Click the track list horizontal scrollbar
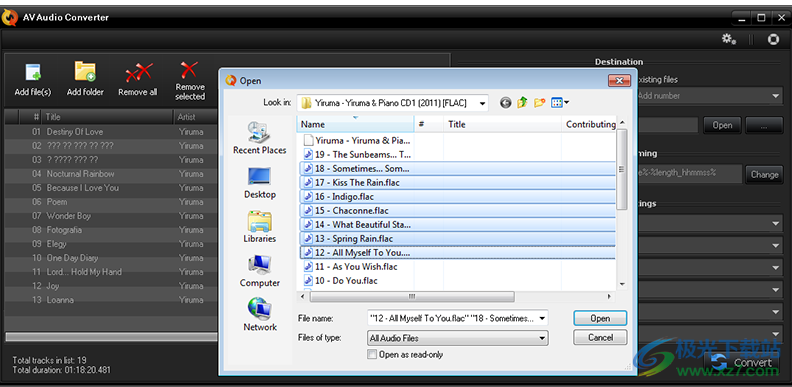Screen dimensions: 792x387 [111, 336]
